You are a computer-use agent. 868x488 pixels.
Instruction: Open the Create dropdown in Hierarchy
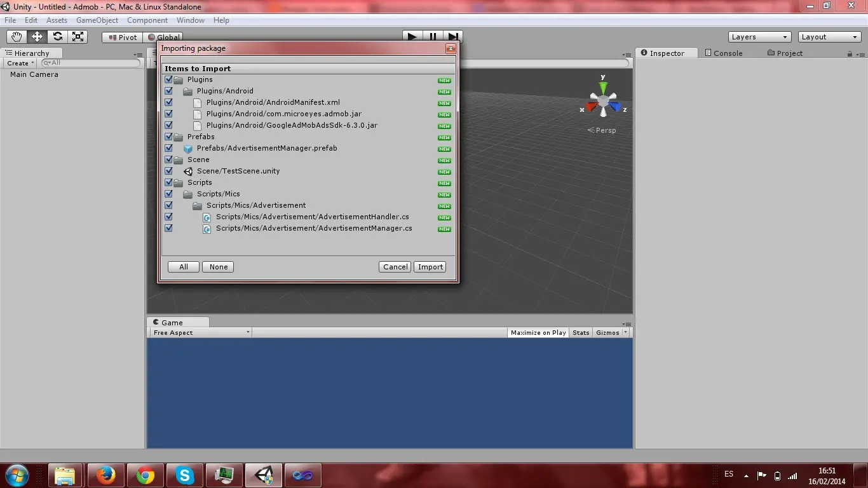click(20, 63)
